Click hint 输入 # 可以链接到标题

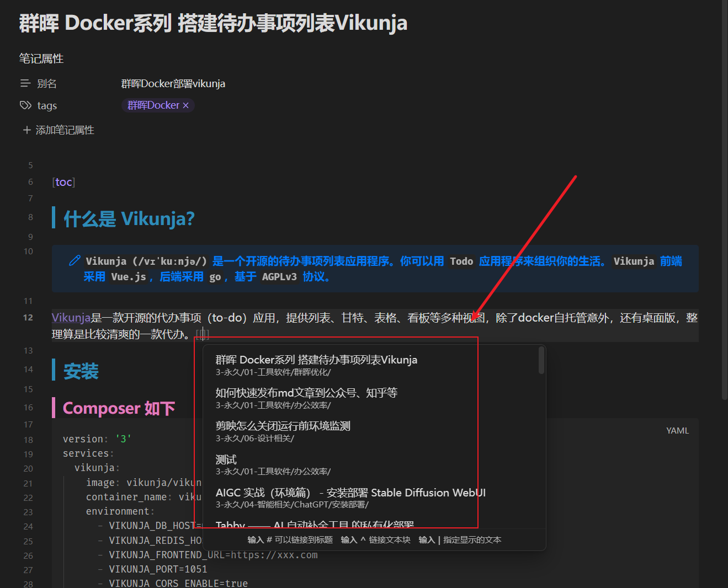click(290, 540)
